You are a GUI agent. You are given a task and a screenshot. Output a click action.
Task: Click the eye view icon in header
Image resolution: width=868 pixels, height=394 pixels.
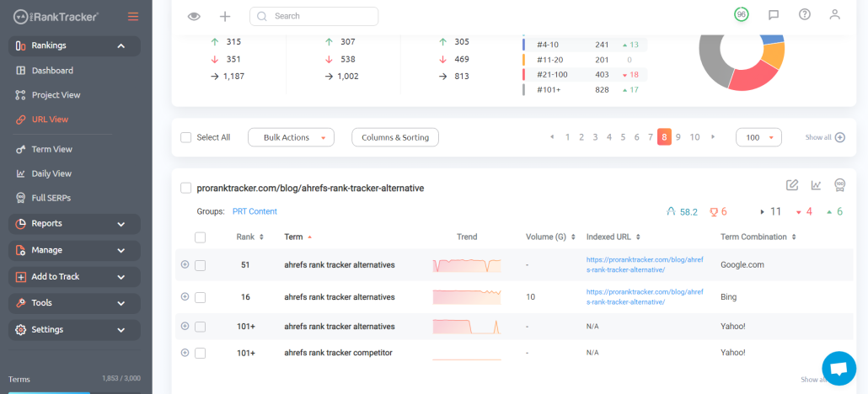coord(194,16)
